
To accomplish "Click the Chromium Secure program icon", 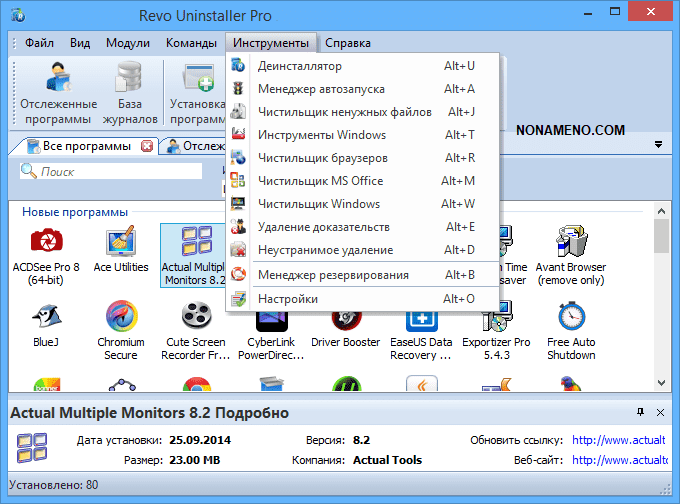I will (120, 318).
